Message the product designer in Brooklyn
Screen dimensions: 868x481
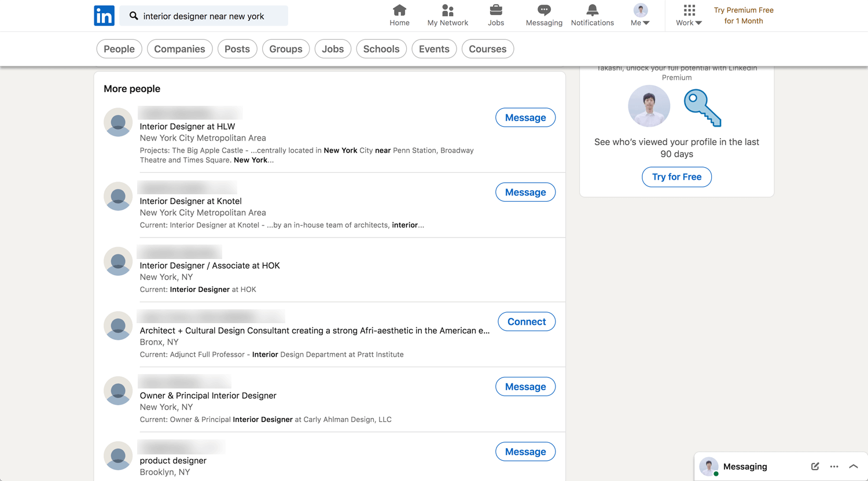coord(525,452)
